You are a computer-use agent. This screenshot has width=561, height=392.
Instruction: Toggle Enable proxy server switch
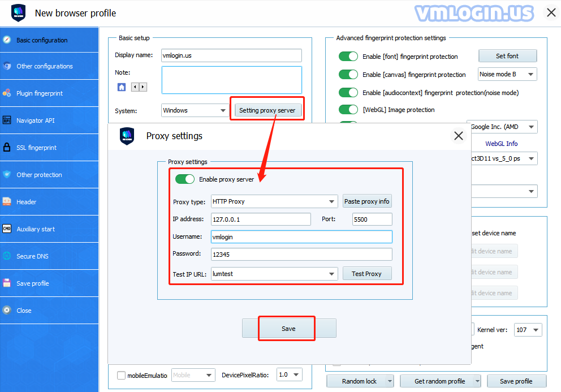click(185, 179)
